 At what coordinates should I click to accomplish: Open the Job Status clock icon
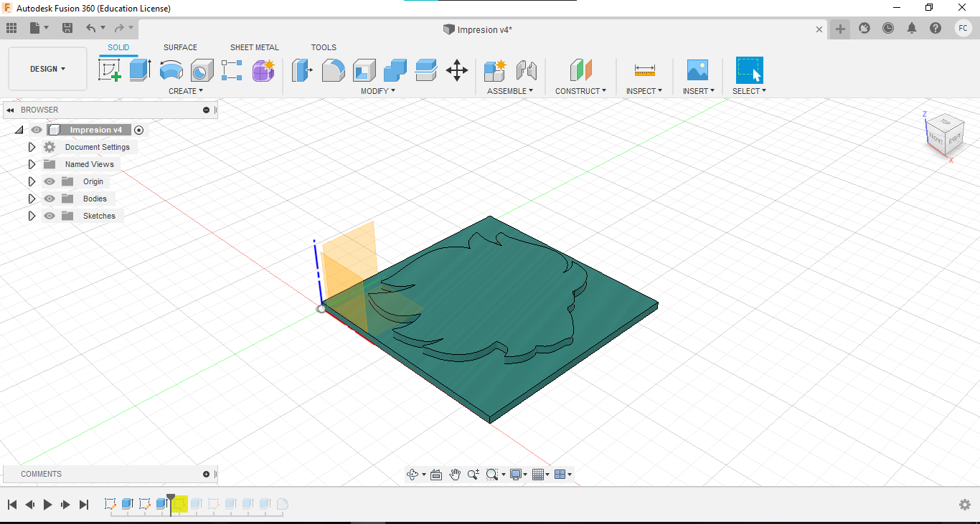pos(888,28)
